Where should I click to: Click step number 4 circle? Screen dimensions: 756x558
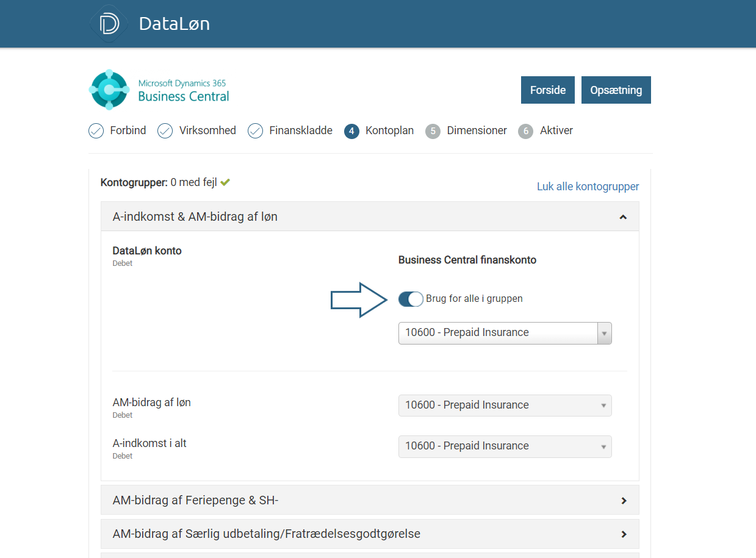pos(351,131)
